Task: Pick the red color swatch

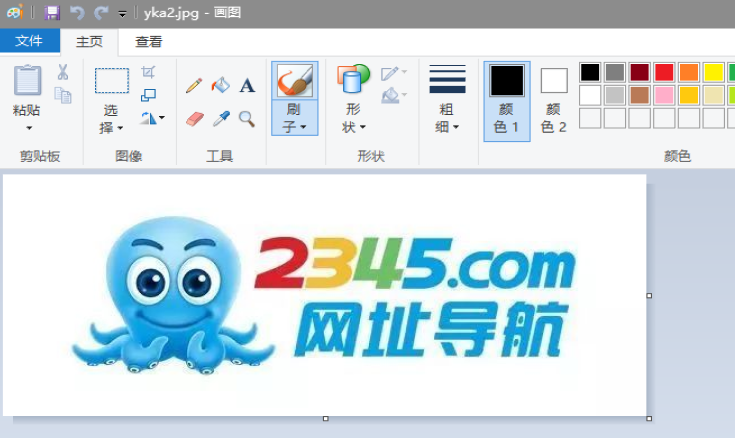Action: coord(664,72)
